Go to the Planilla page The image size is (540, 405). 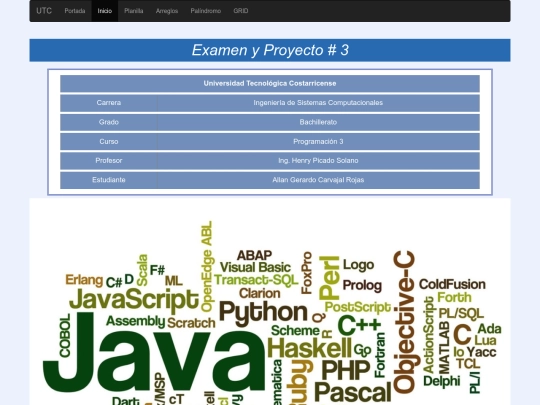click(134, 11)
